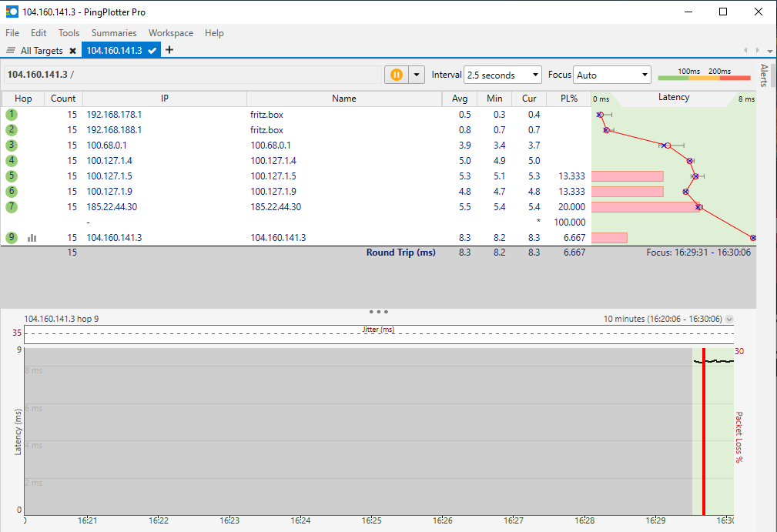777x532 pixels.
Task: Click the red packet loss bar in timeline
Action: tap(704, 431)
